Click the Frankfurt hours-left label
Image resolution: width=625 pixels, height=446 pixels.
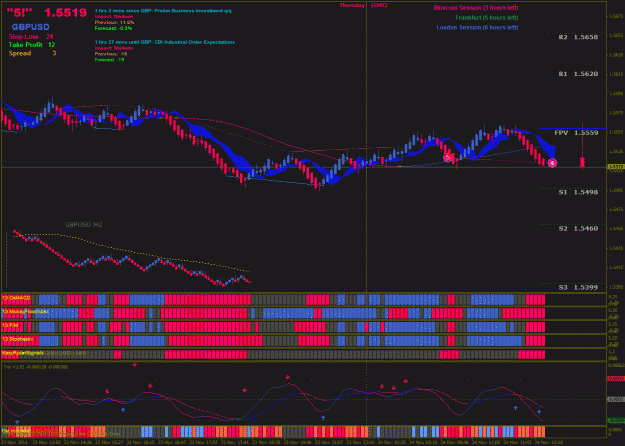point(487,18)
